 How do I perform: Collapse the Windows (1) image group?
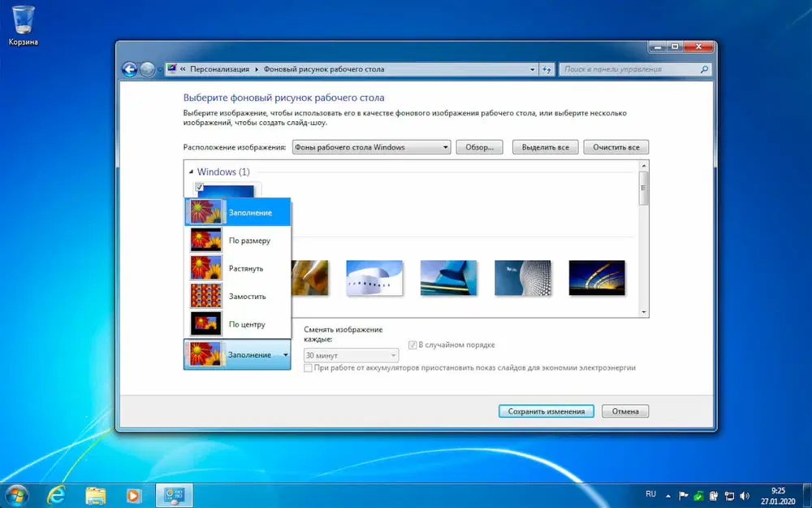click(x=192, y=172)
